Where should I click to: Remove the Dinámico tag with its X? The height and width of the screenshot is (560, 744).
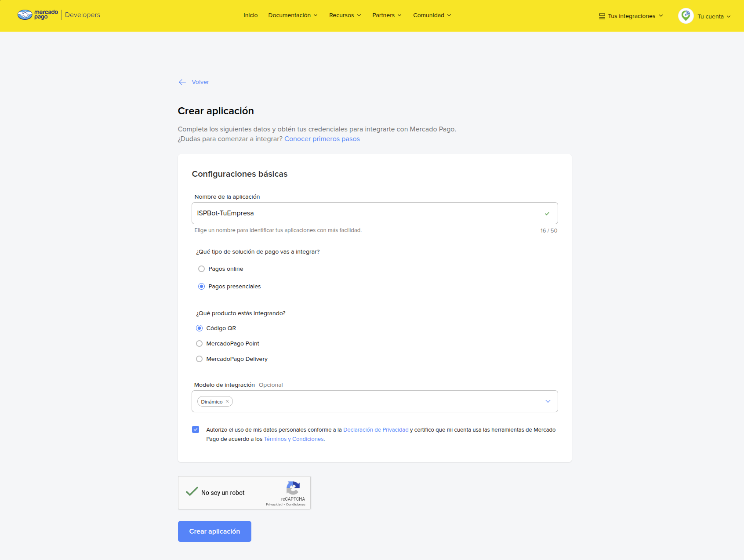point(227,401)
